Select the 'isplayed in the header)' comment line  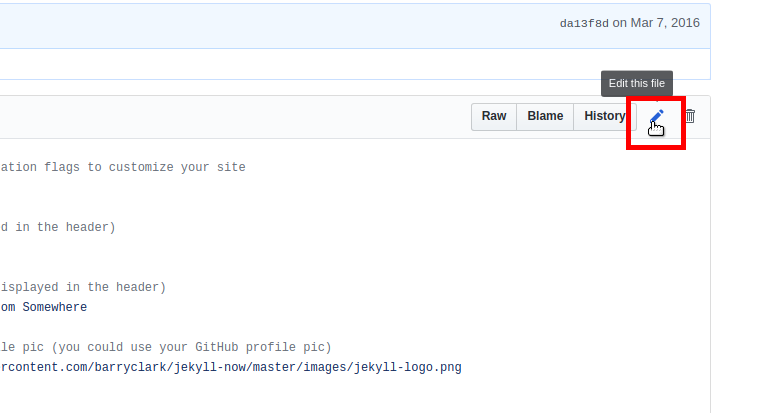click(x=83, y=288)
